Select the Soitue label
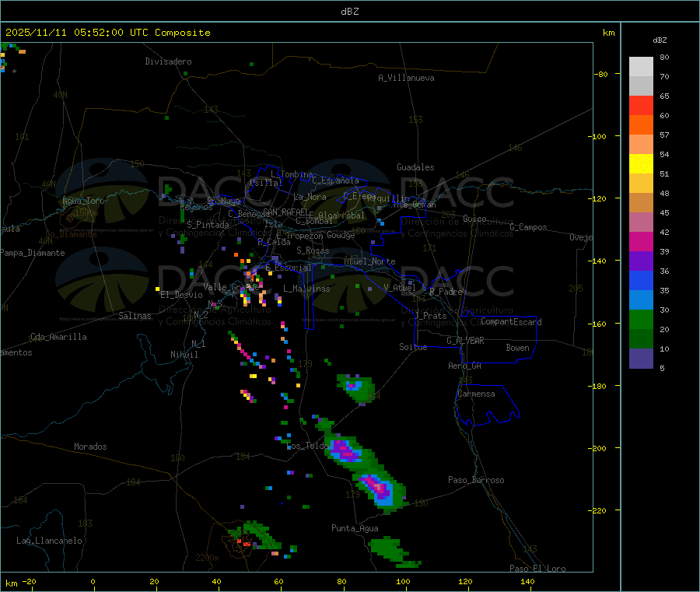The image size is (700, 592). coord(413,347)
